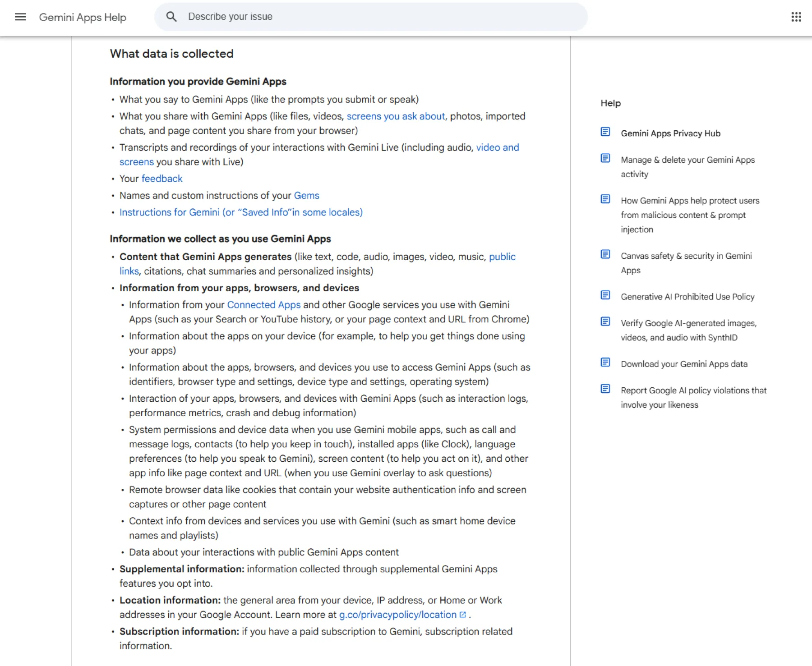Click the 'Subscription information:' bold label

point(179,631)
